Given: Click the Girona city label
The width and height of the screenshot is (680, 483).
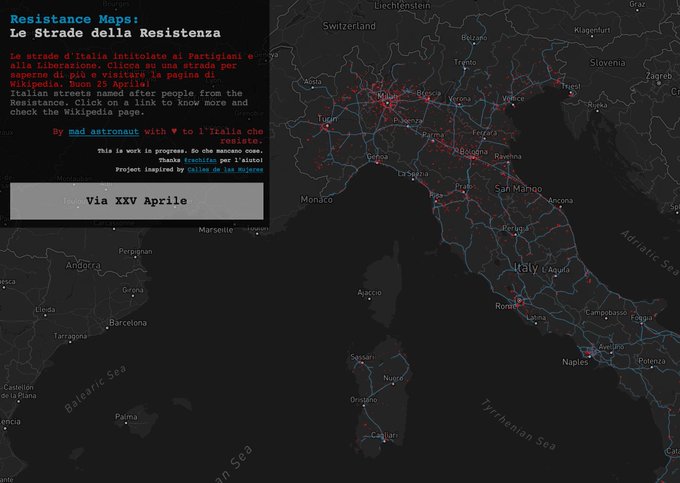Looking at the screenshot, I should click(133, 290).
